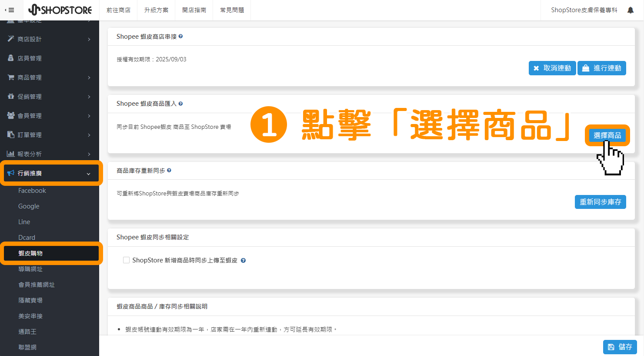Image resolution: width=644 pixels, height=356 pixels.
Task: Open the notification bell
Action: pos(631,10)
